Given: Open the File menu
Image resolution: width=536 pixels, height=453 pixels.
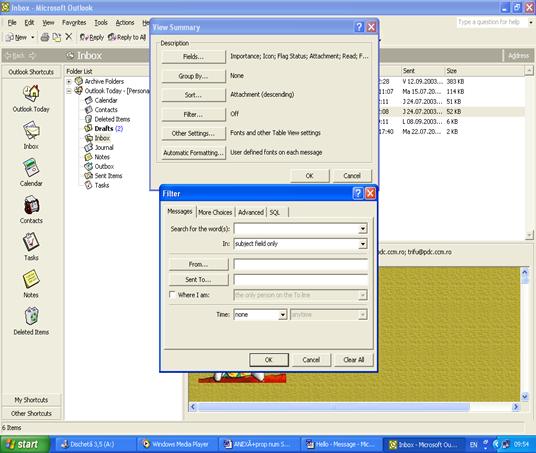Looking at the screenshot, I should (12, 23).
